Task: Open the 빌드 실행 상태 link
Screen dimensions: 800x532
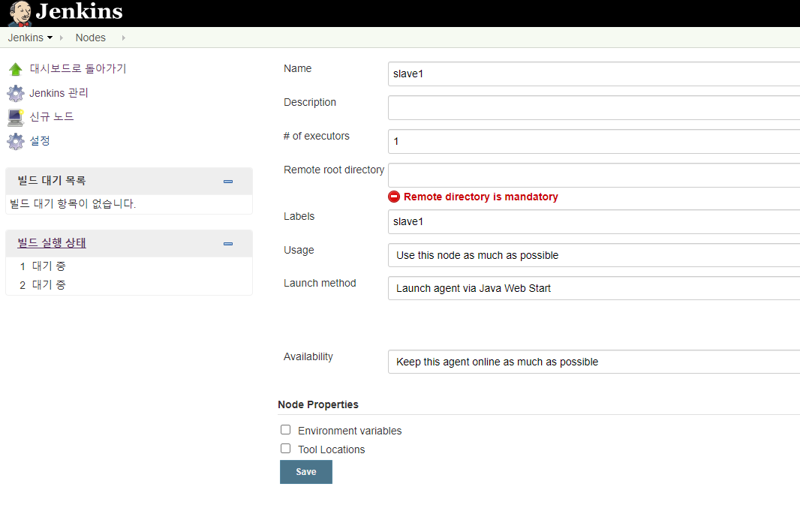Action: point(52,243)
